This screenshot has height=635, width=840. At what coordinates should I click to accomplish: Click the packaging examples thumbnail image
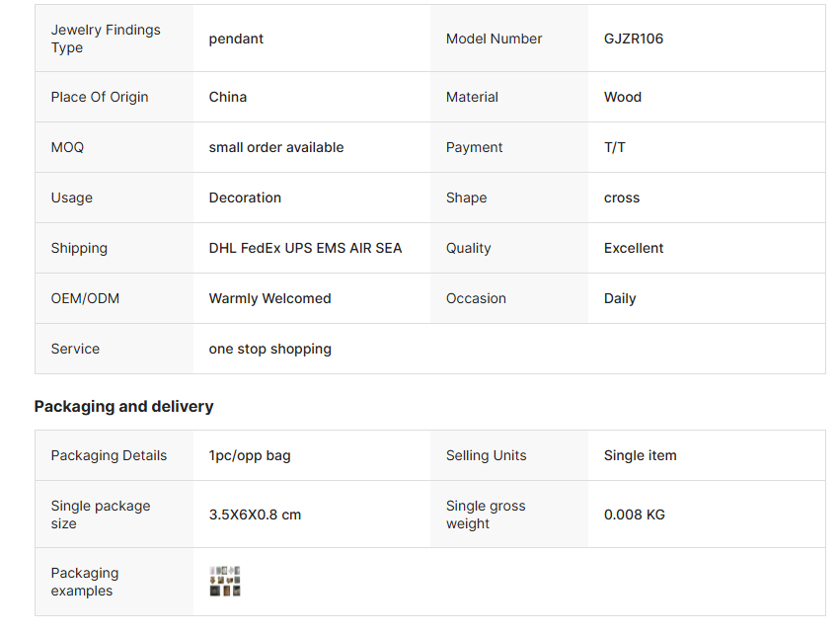click(x=225, y=582)
